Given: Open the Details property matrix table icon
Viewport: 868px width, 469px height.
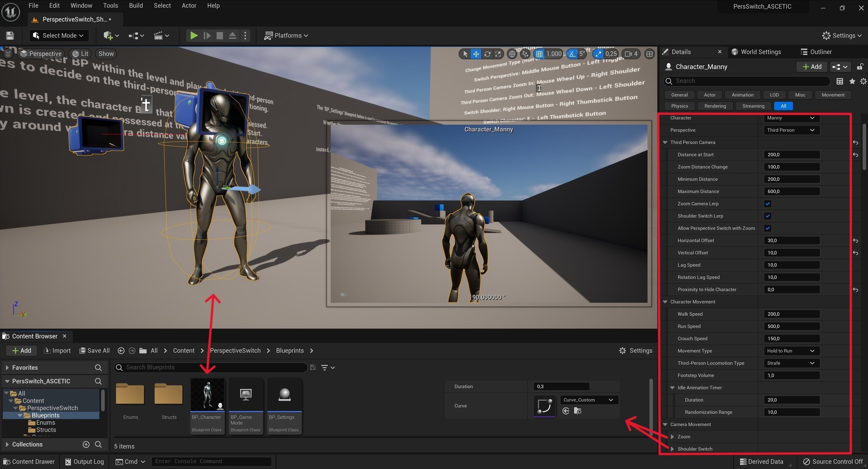Looking at the screenshot, I should point(840,81).
